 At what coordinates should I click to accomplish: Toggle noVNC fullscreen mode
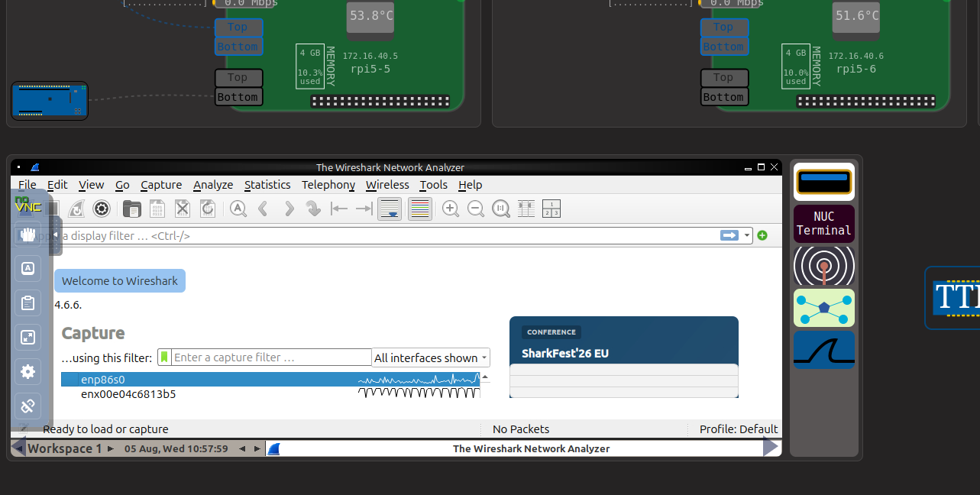pyautogui.click(x=28, y=337)
